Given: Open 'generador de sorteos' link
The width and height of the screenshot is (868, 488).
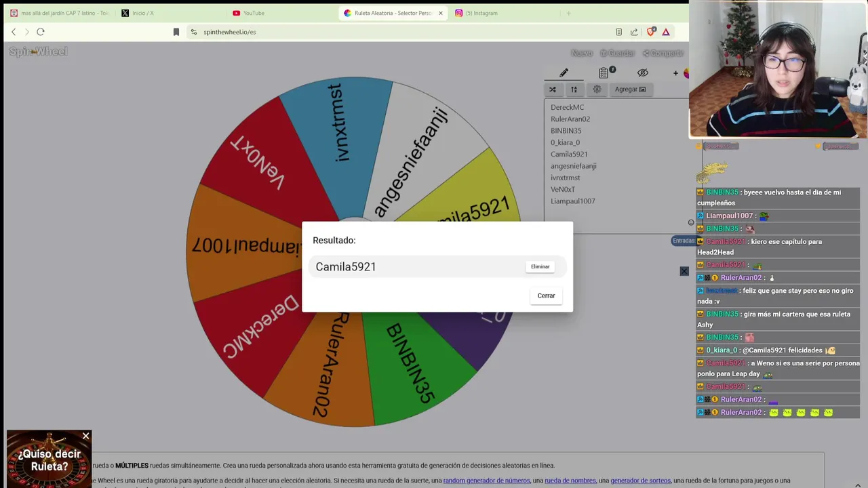Looking at the screenshot, I should (x=640, y=481).
